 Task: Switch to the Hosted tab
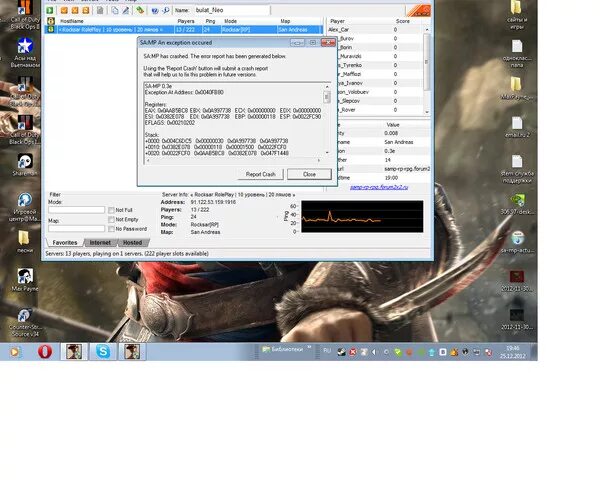(132, 243)
